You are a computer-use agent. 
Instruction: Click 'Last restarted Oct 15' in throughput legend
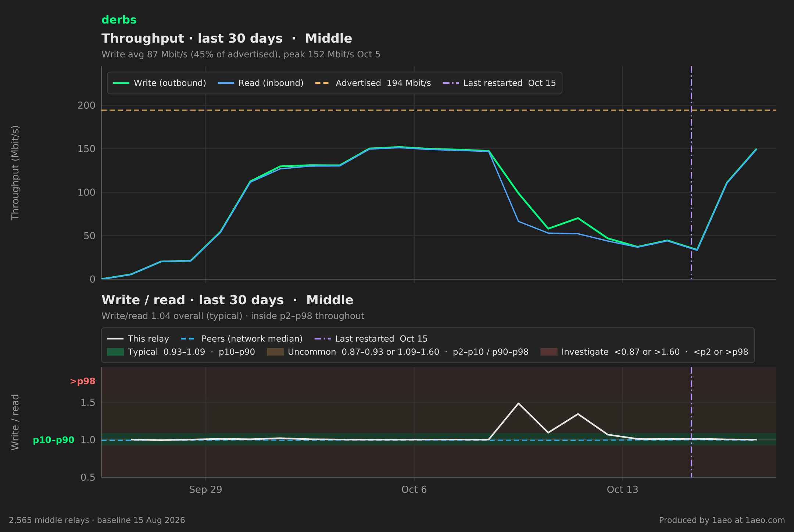499,83
